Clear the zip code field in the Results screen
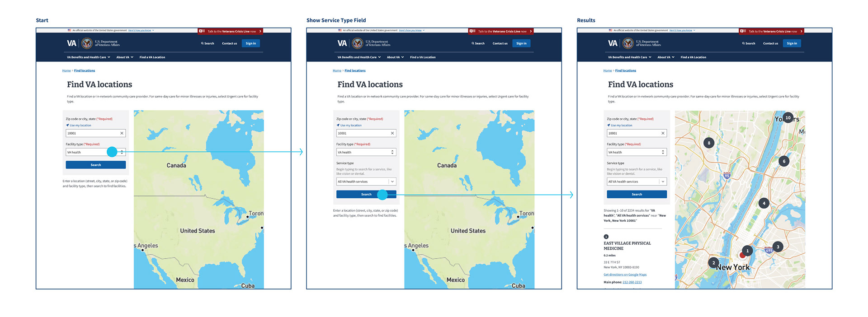868x317 pixels. point(663,133)
